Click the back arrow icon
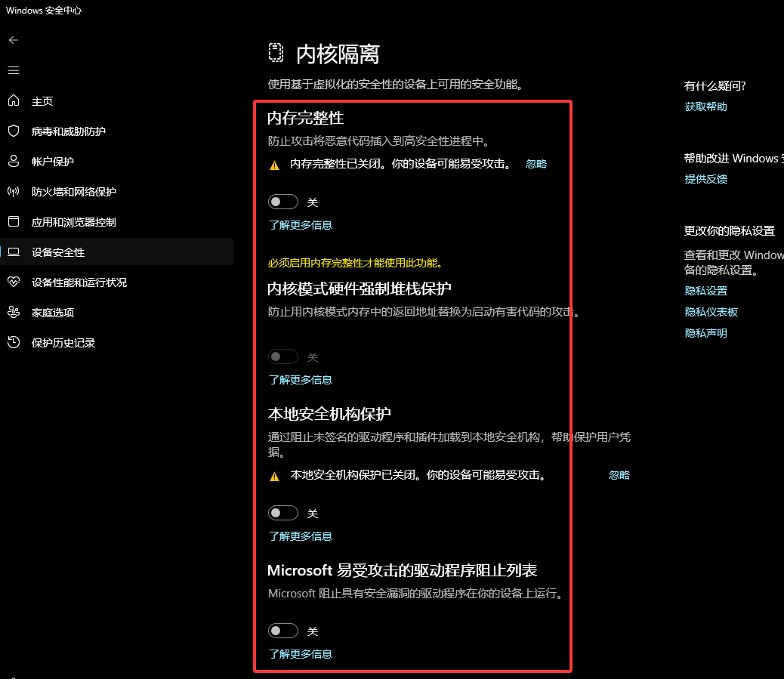The height and width of the screenshot is (679, 784). click(x=14, y=40)
